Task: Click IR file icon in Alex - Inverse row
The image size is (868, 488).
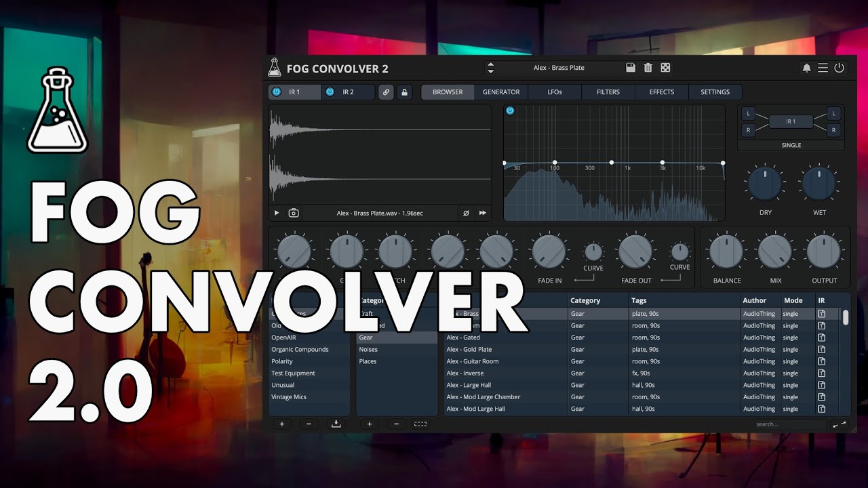Action: point(822,373)
